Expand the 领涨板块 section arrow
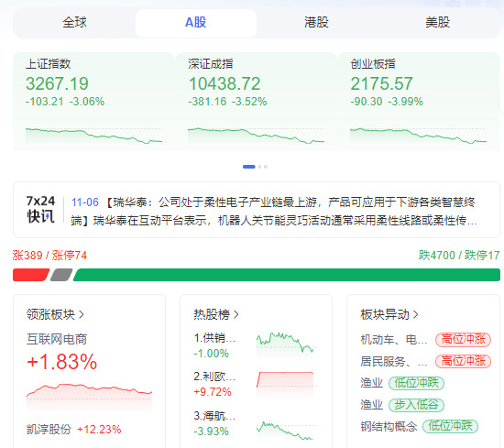The image size is (504, 448). click(82, 314)
